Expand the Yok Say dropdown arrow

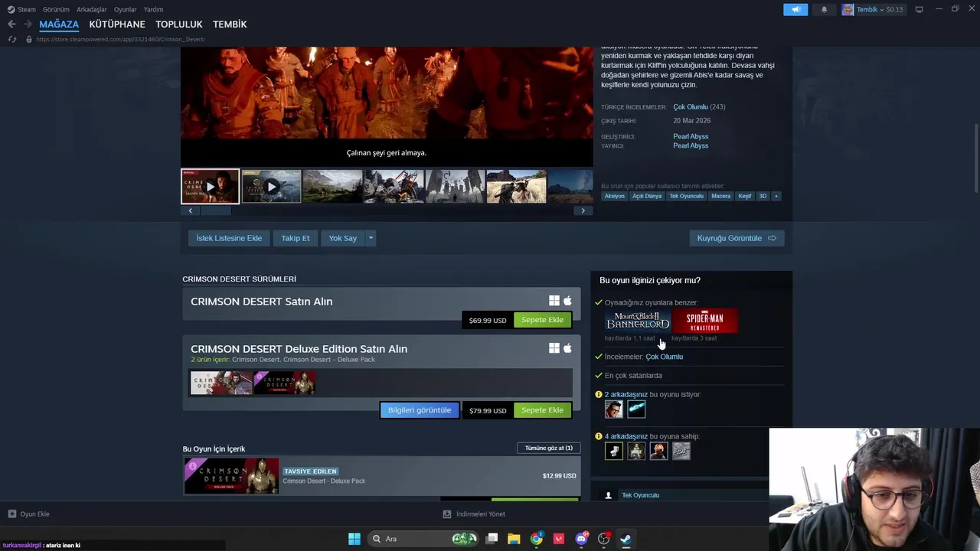pos(371,238)
